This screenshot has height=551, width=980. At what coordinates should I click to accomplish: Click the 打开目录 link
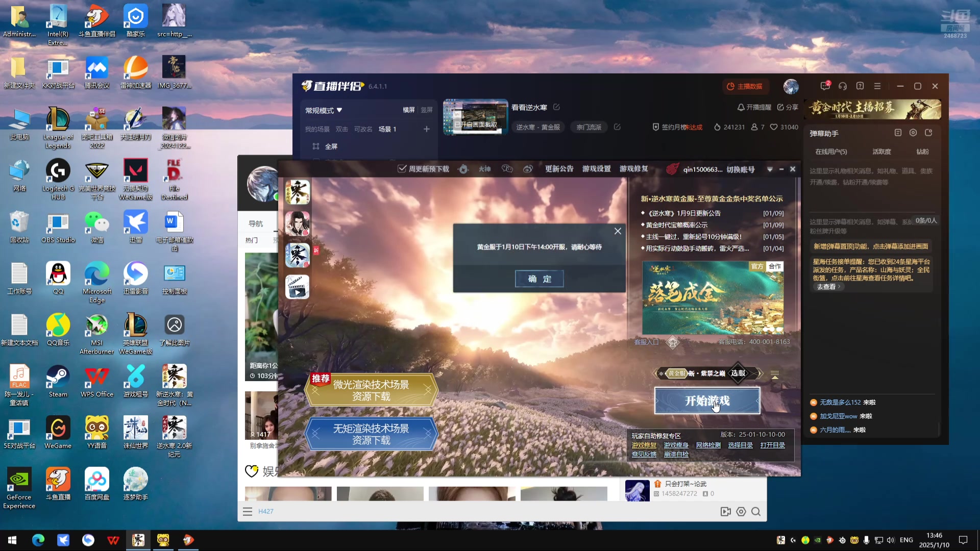coord(772,445)
